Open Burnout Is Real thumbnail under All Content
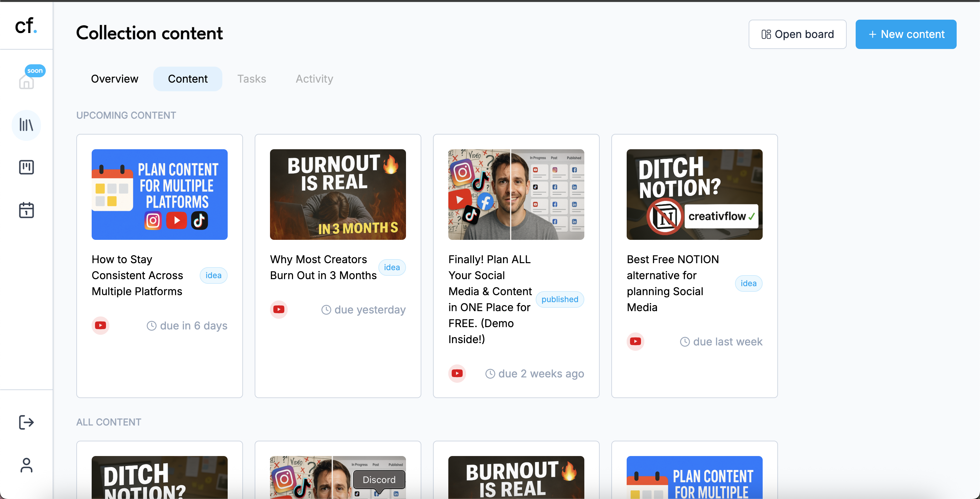 [516, 477]
